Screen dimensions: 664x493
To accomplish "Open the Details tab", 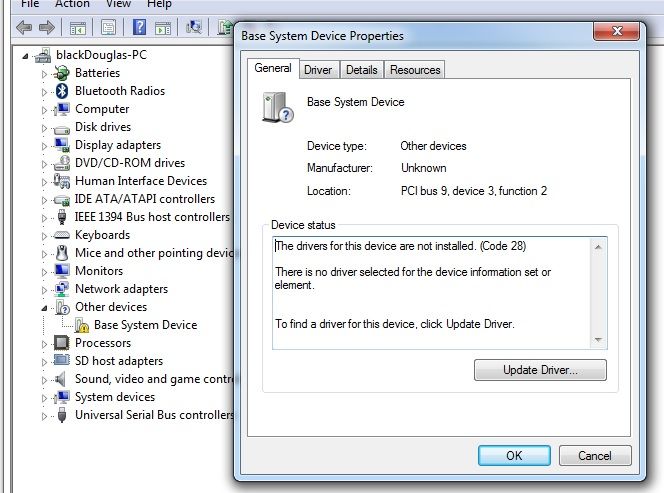I will [x=361, y=70].
